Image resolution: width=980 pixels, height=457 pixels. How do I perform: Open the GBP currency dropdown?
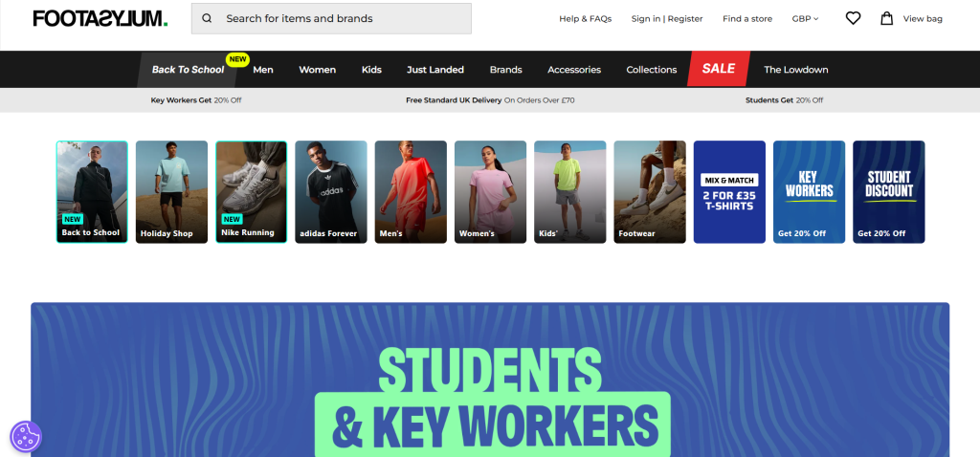pyautogui.click(x=805, y=19)
